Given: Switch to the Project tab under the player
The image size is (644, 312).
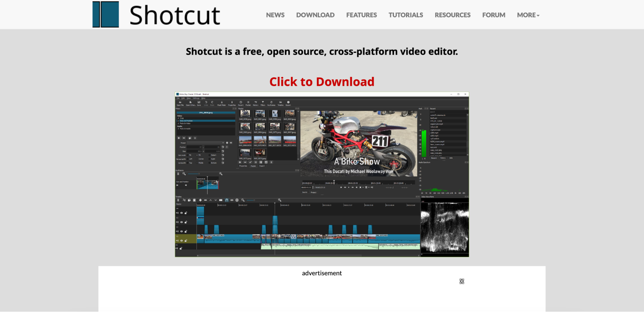Looking at the screenshot, I should tap(313, 192).
